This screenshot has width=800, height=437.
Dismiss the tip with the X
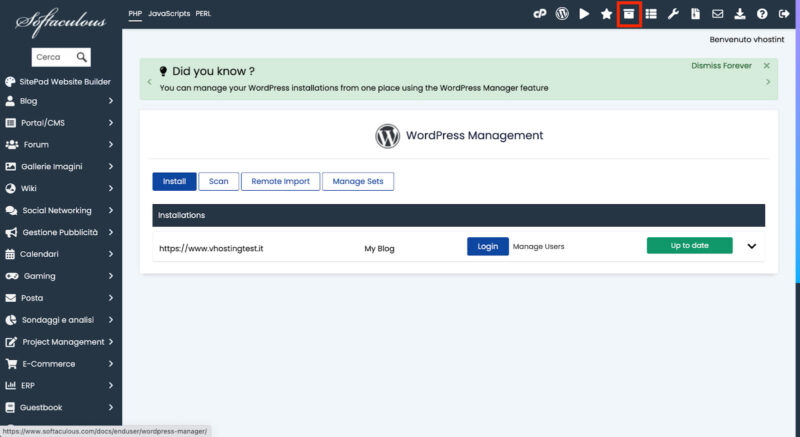(766, 66)
